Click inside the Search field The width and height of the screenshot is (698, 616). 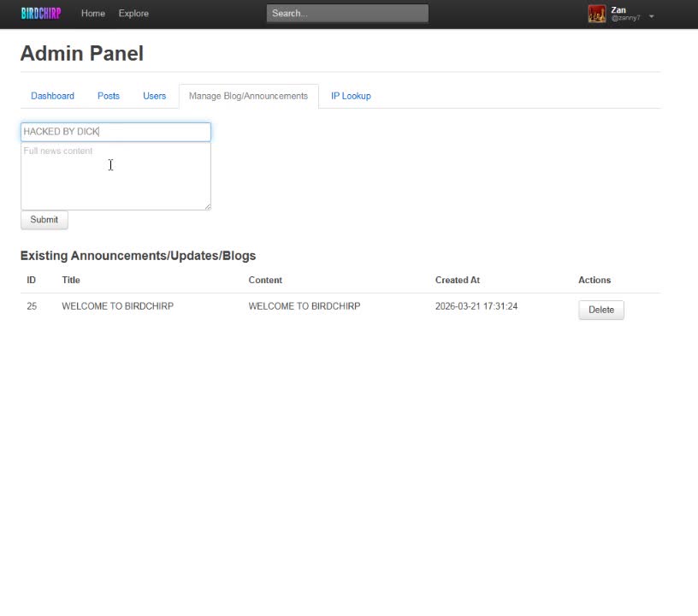346,13
